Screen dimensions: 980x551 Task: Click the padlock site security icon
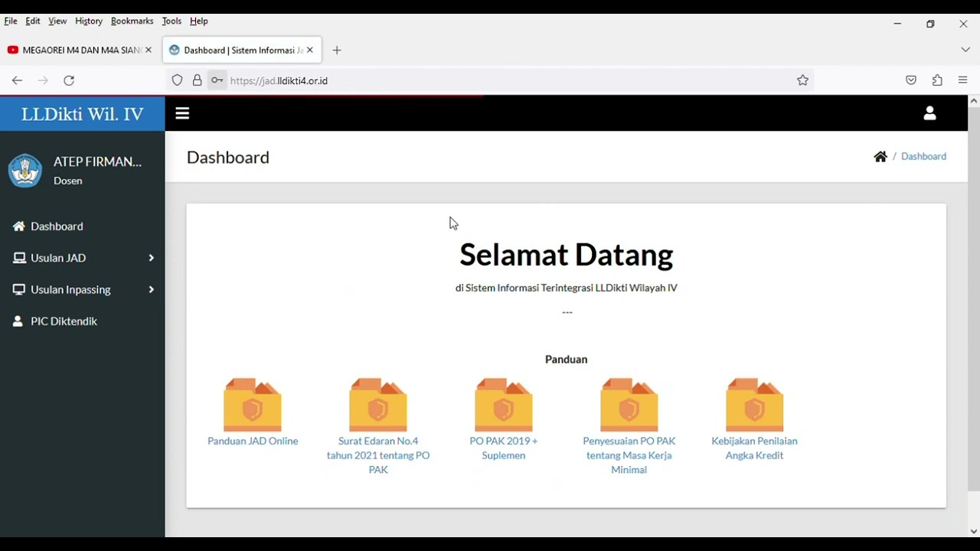tap(197, 80)
